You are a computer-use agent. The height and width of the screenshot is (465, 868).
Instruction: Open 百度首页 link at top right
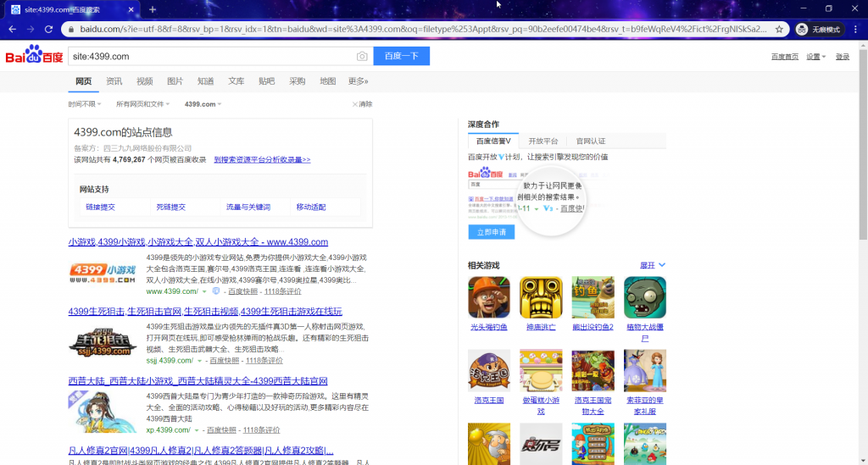pyautogui.click(x=785, y=57)
